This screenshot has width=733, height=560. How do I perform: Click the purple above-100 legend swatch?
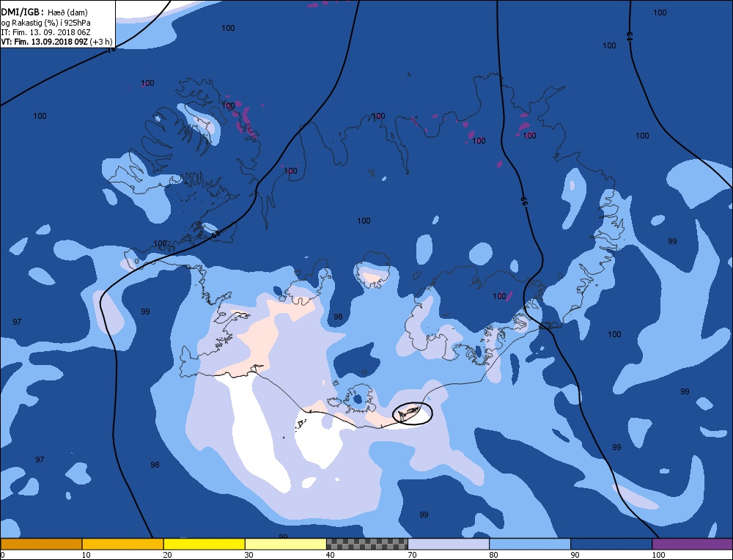pyautogui.click(x=693, y=544)
